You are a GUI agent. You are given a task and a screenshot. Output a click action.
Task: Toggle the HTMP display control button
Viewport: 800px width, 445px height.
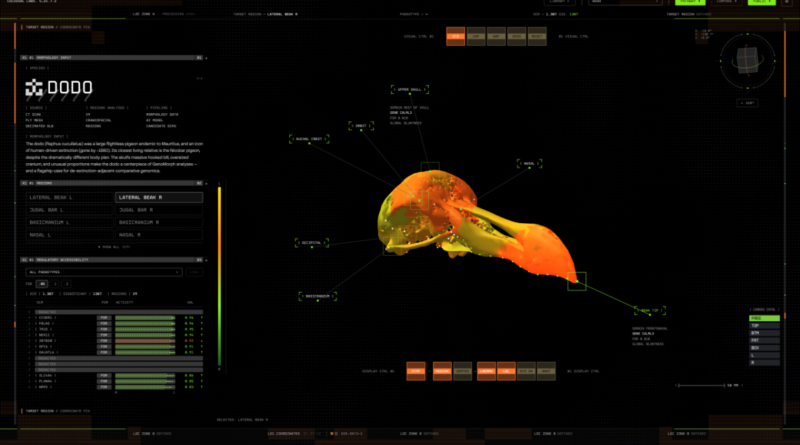416,371
